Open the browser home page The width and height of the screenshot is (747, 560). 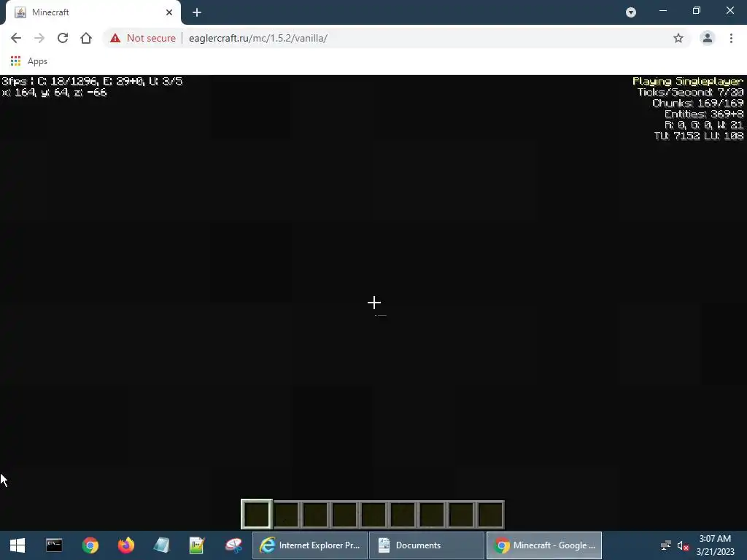[86, 38]
